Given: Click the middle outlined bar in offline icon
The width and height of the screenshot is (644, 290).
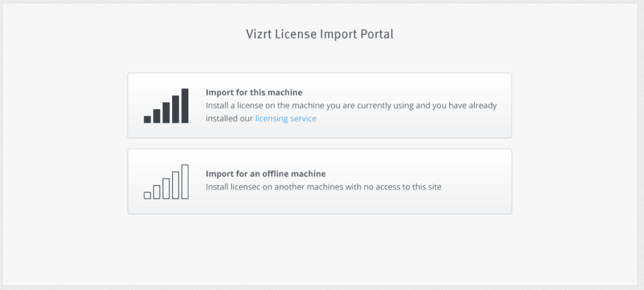Looking at the screenshot, I should pyautogui.click(x=166, y=188).
